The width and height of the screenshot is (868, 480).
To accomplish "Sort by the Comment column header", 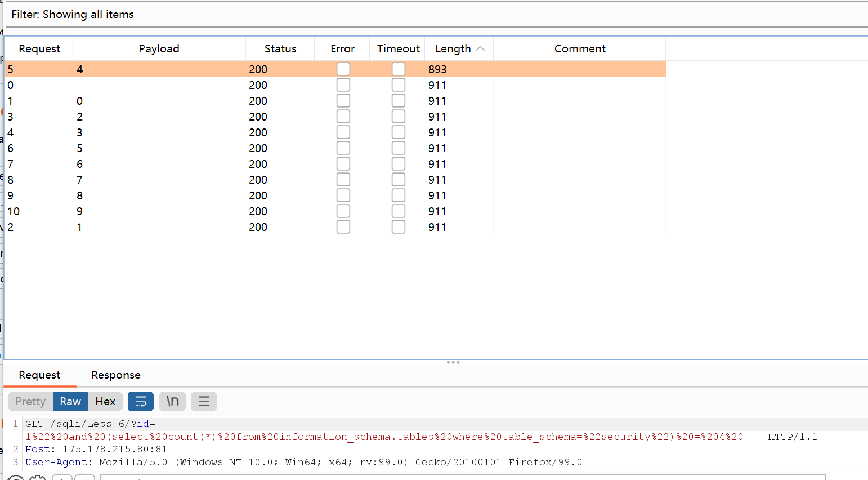I will pos(580,49).
